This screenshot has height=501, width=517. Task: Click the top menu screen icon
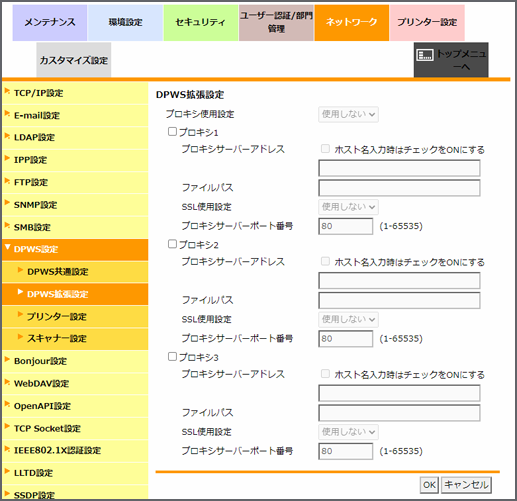(x=425, y=55)
